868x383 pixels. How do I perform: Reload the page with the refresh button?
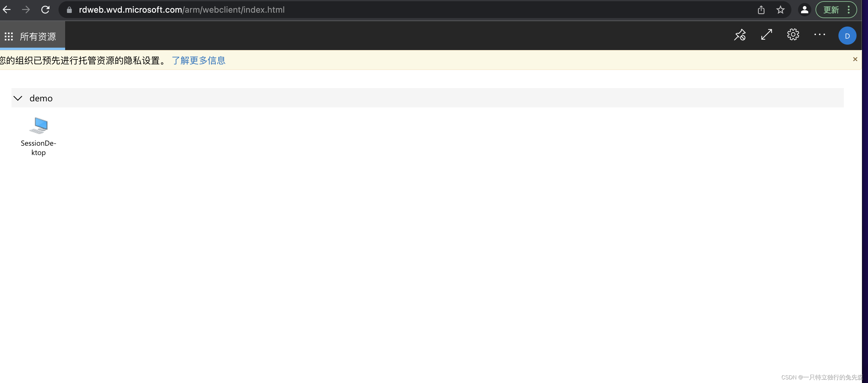(45, 10)
